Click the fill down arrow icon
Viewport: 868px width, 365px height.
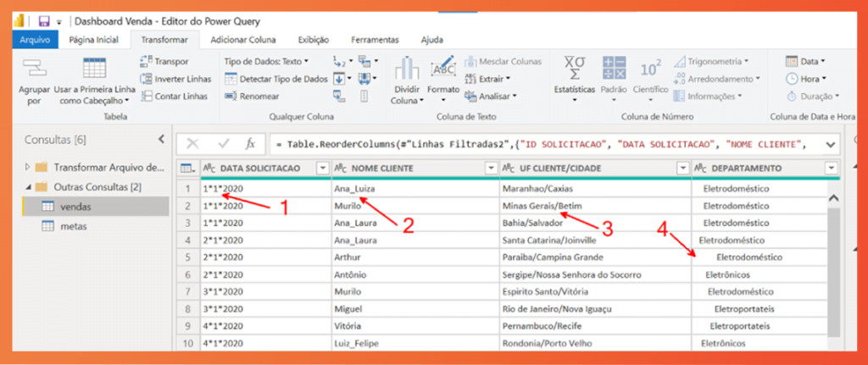click(339, 79)
